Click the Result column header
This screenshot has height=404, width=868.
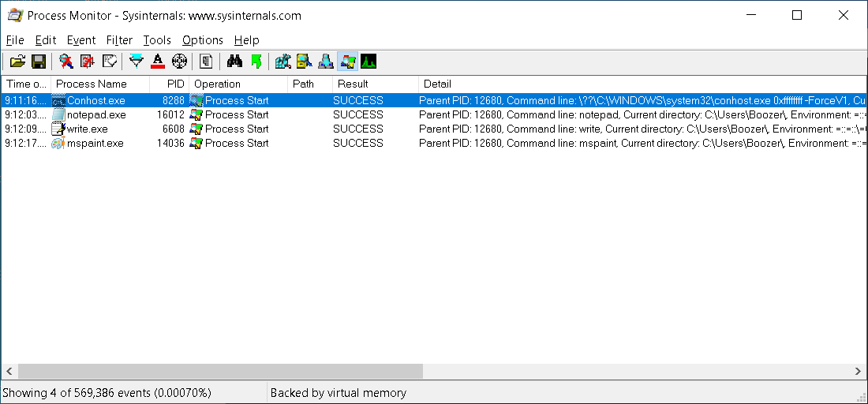(376, 84)
